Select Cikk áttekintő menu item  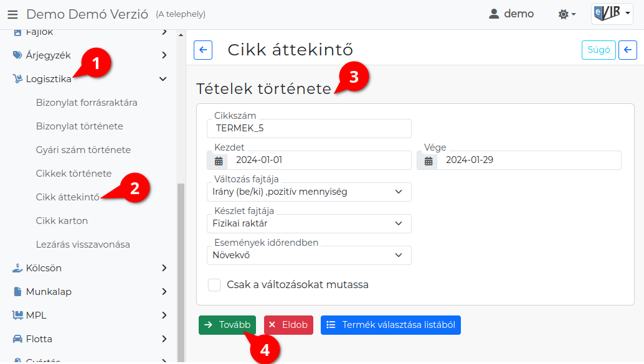(x=67, y=197)
